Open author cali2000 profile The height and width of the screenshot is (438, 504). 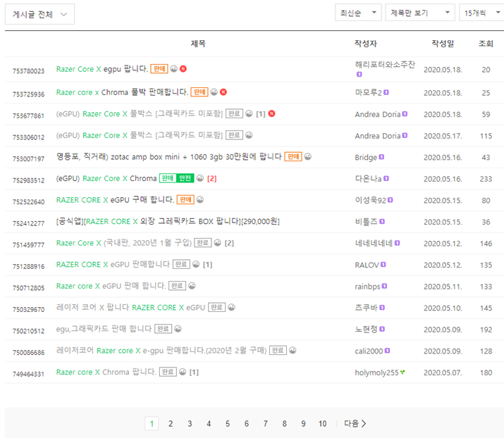pyautogui.click(x=369, y=351)
